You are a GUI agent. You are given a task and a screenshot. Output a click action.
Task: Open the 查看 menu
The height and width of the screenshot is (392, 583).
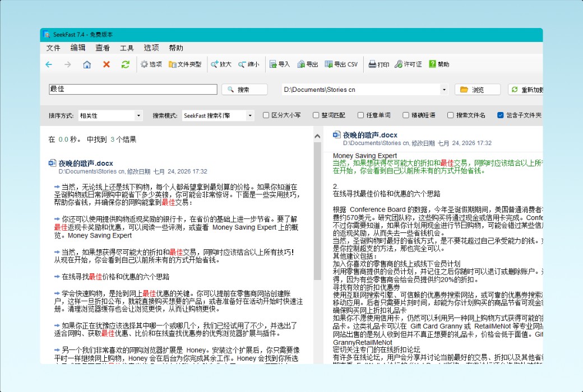coord(102,48)
